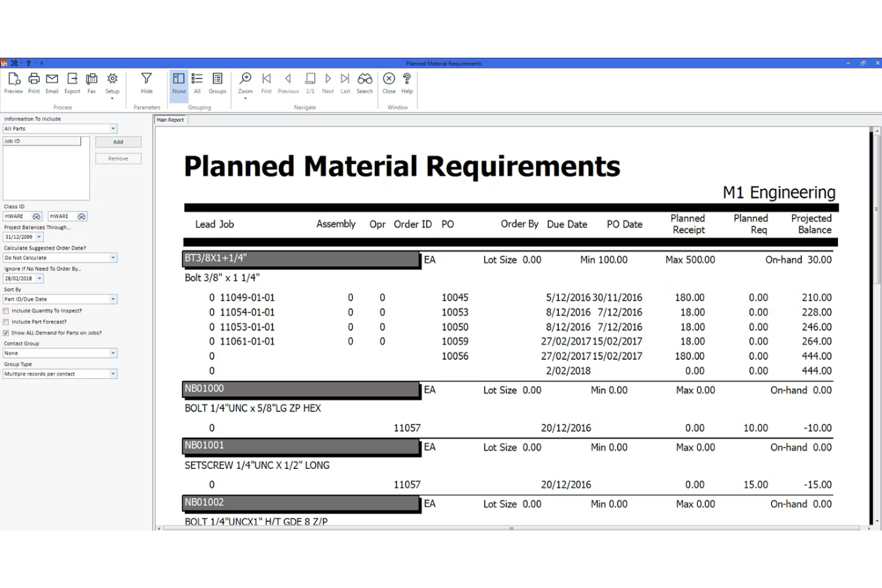This screenshot has height=588, width=882.
Task: Check the Include Part Forecast box
Action: [x=6, y=322]
